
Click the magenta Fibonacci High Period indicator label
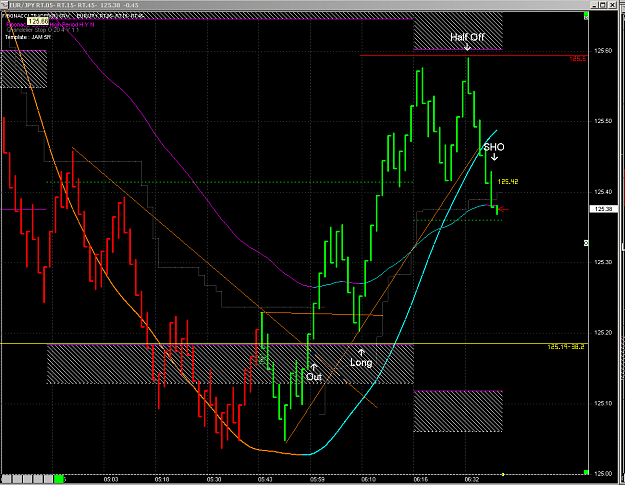coord(51,24)
